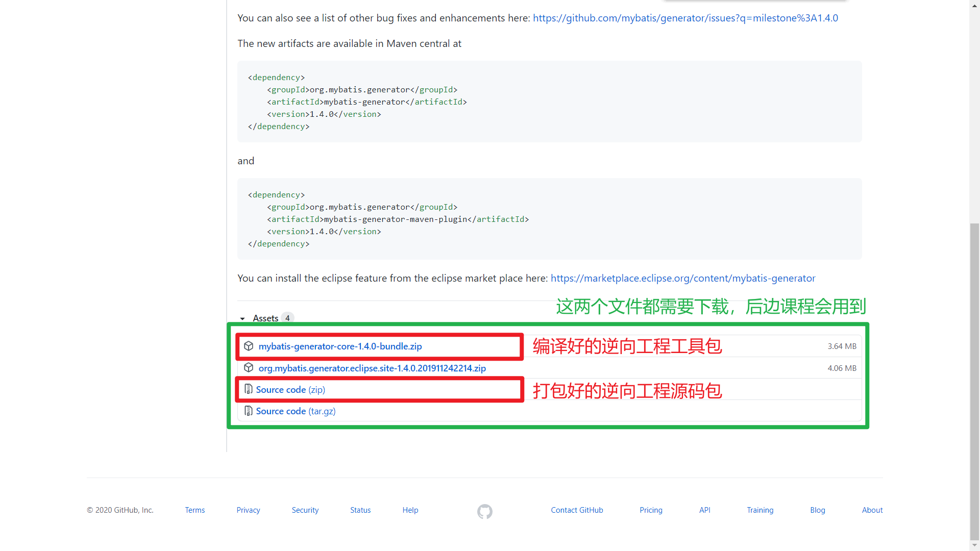Click the first version 1.4.0 code line
980x551 pixels.
(x=324, y=114)
